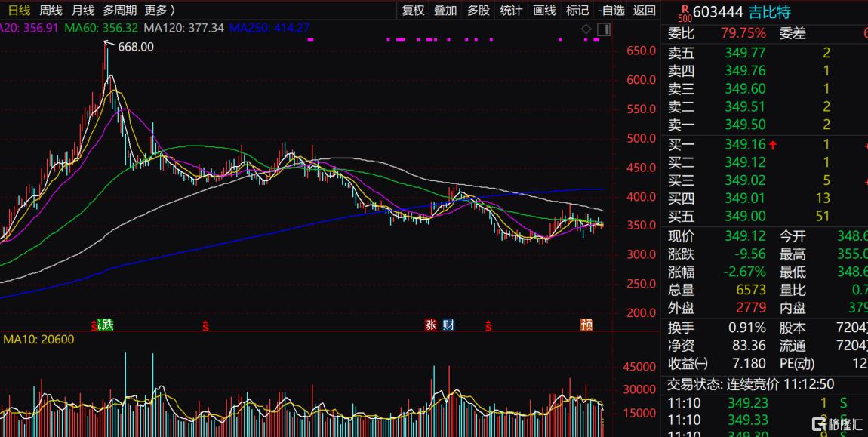Select the 买一 bid price 349.16
The width and height of the screenshot is (868, 437).
point(745,145)
